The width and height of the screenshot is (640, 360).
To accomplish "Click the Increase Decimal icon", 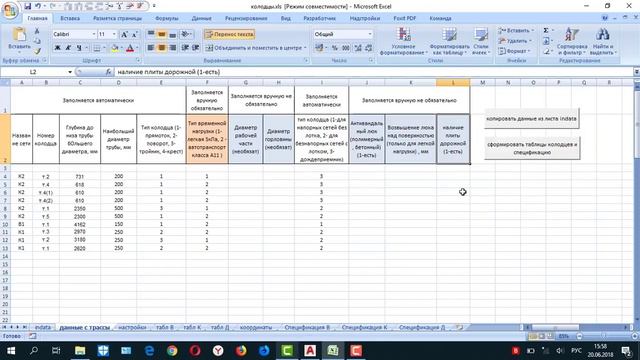I will click(x=358, y=48).
